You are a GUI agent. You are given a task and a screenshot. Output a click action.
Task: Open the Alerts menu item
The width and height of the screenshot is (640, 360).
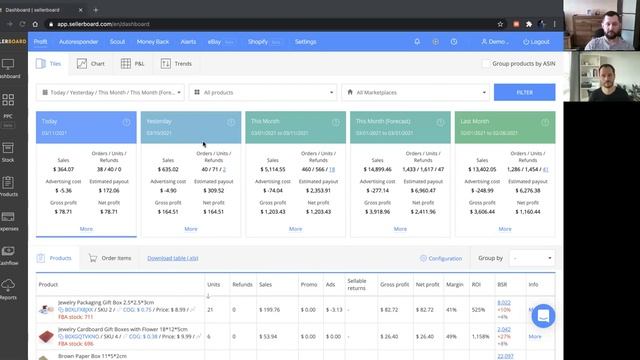[x=188, y=42]
